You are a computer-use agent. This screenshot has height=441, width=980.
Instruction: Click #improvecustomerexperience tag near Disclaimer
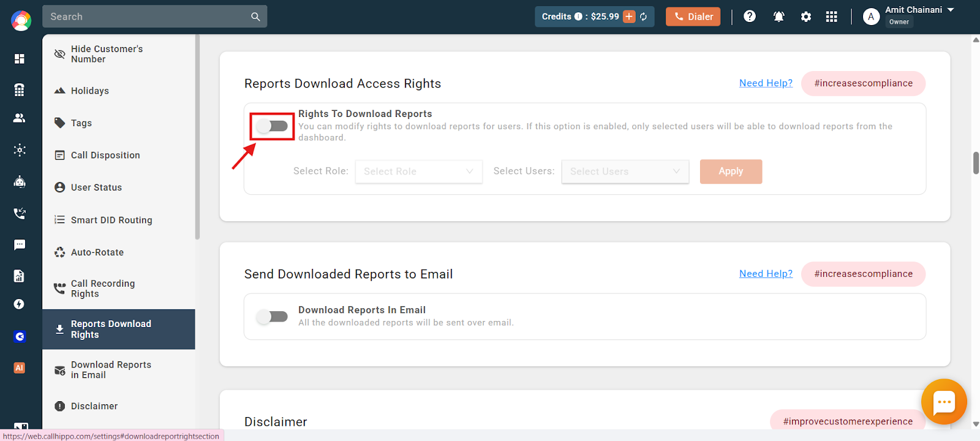(848, 421)
